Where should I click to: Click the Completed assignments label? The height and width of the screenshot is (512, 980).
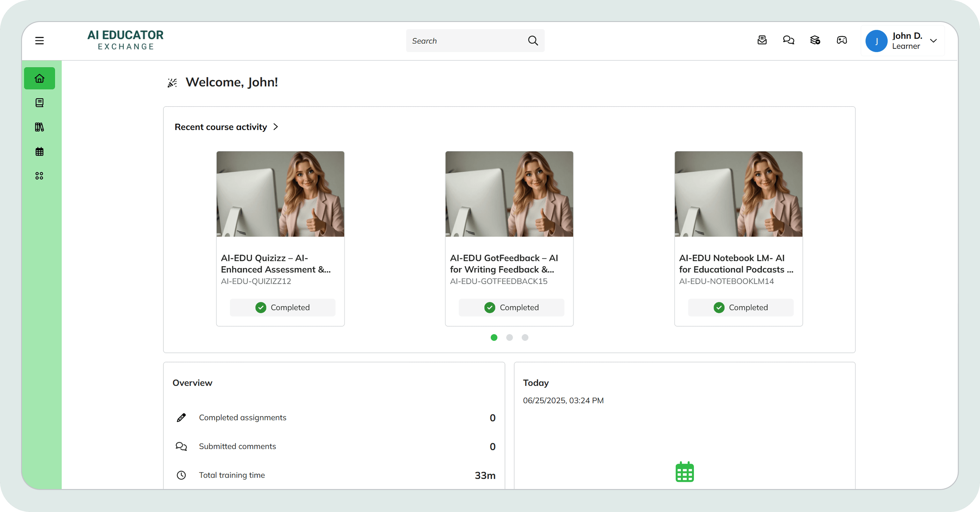click(243, 418)
